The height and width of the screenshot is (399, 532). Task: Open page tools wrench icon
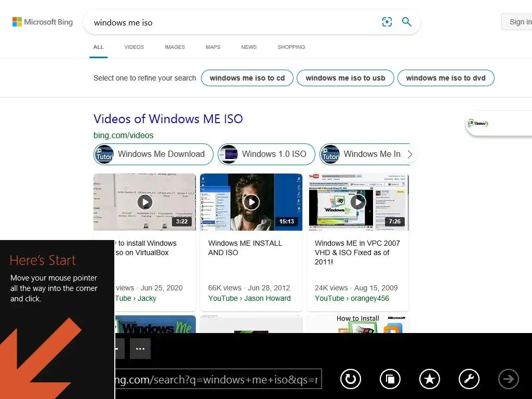pyautogui.click(x=469, y=379)
